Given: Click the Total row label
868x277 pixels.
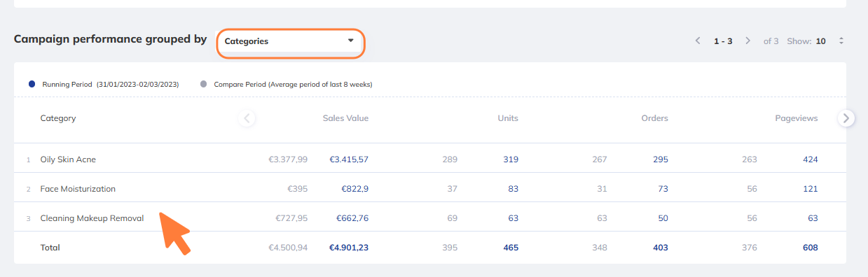Looking at the screenshot, I should pyautogui.click(x=50, y=248).
